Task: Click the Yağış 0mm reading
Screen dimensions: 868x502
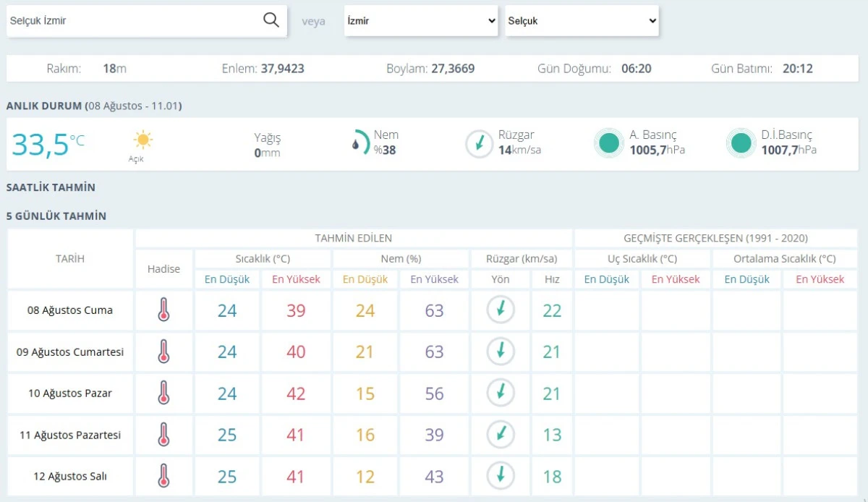Action: click(267, 145)
